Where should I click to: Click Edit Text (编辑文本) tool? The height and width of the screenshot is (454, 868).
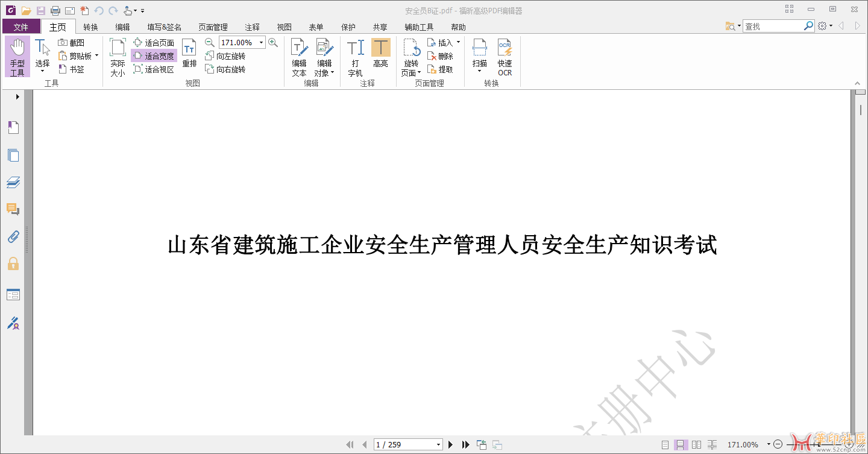(x=299, y=57)
